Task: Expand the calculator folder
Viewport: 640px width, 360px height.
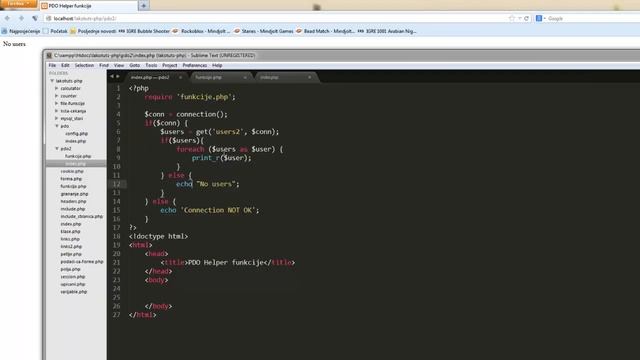Action: coord(57,88)
